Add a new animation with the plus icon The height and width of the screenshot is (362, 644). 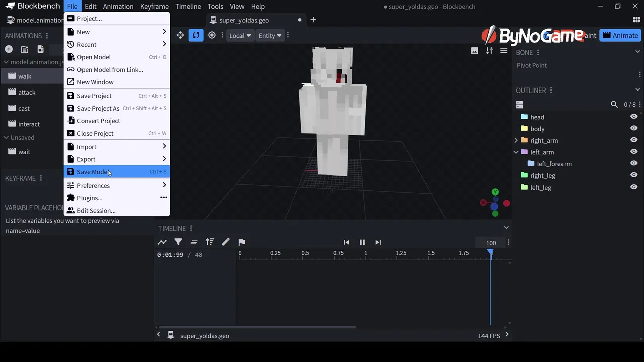click(9, 49)
